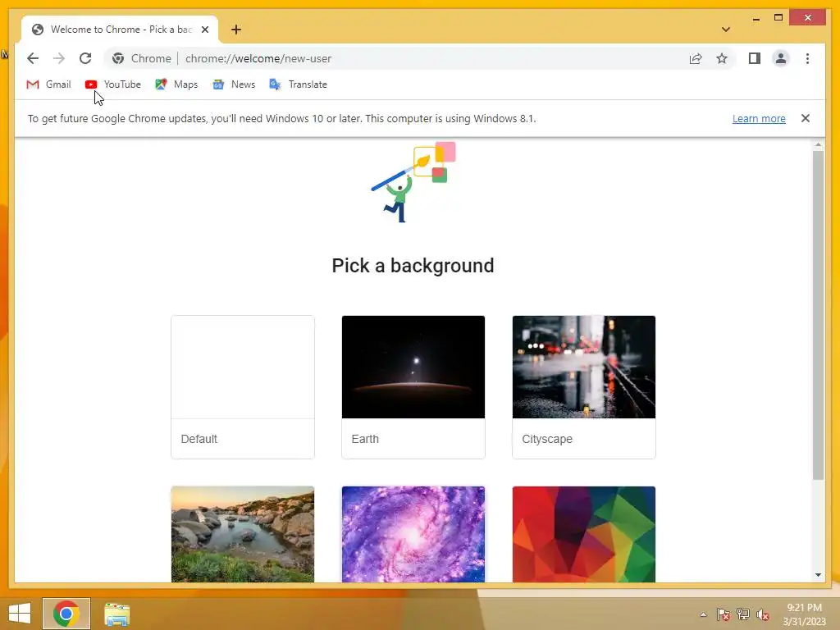
Task: Reload the current page
Action: coord(85,58)
